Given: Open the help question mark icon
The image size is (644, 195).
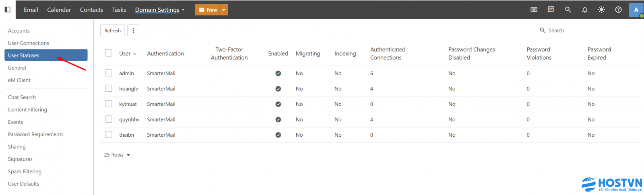Looking at the screenshot, I should pos(619,10).
